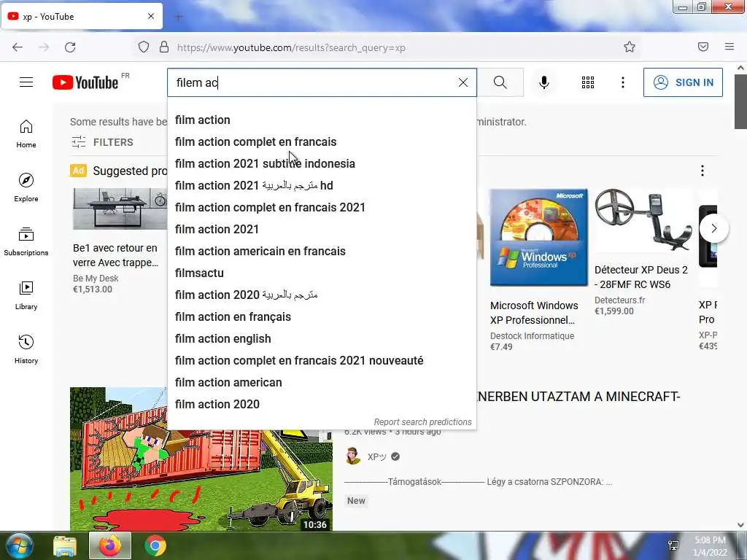Screen dimensions: 747x560
Task: Choose 'film action americain en francais'
Action: point(322,252)
